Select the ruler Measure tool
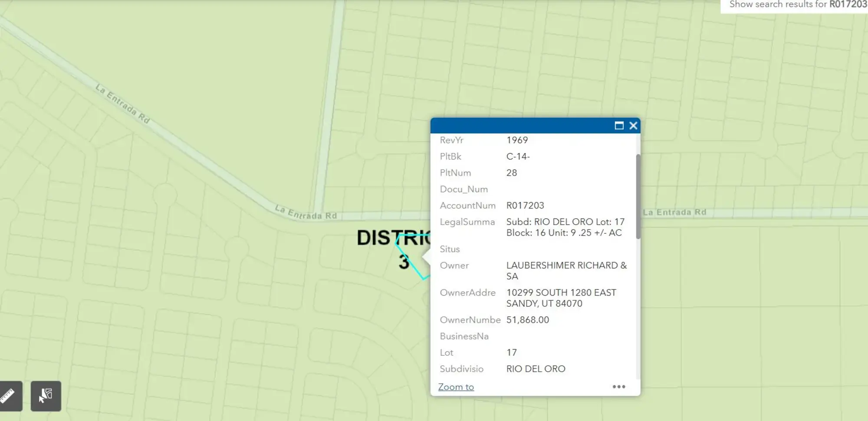Viewport: 868px width, 421px height. (x=9, y=396)
